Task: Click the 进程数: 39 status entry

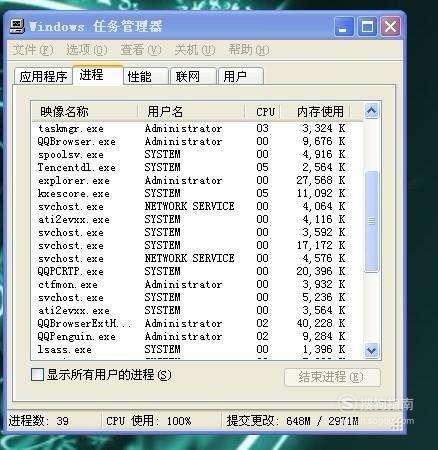Action: [39, 421]
